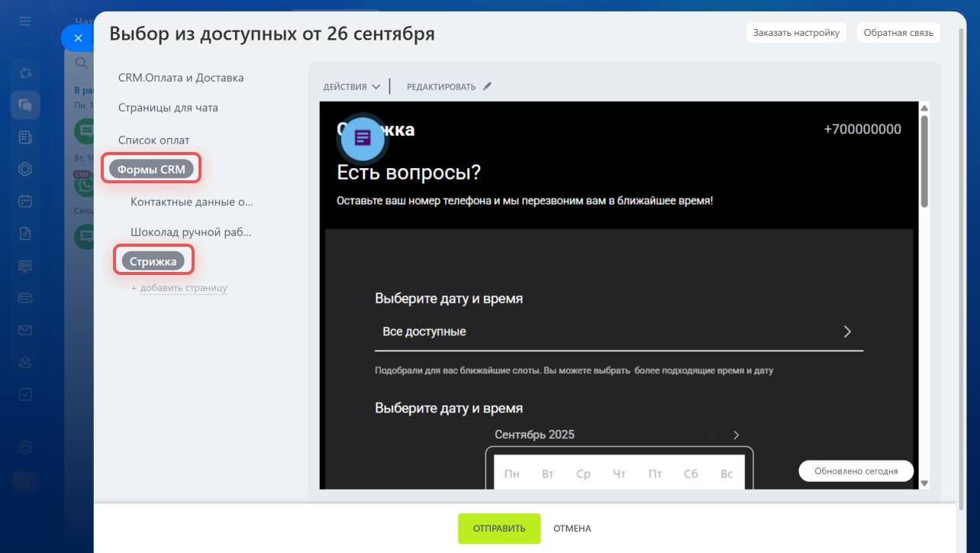Select the Стрижка form page
980x553 pixels.
(153, 261)
